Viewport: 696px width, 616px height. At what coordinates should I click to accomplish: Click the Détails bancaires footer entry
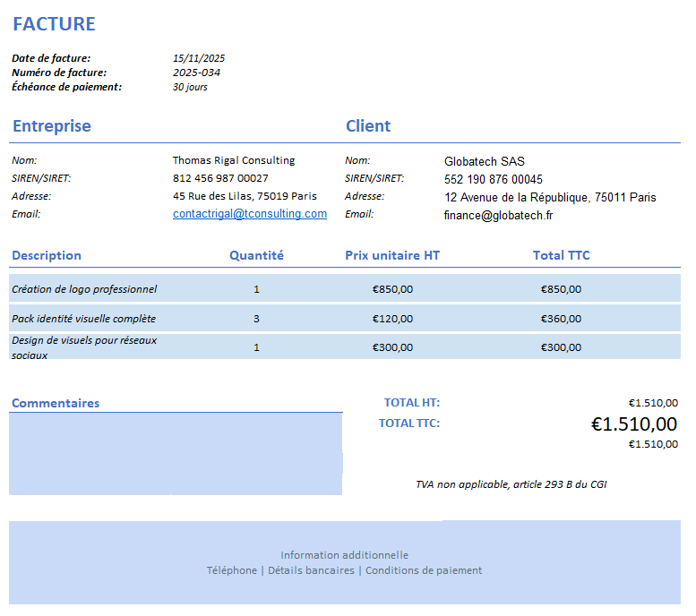pos(311,570)
